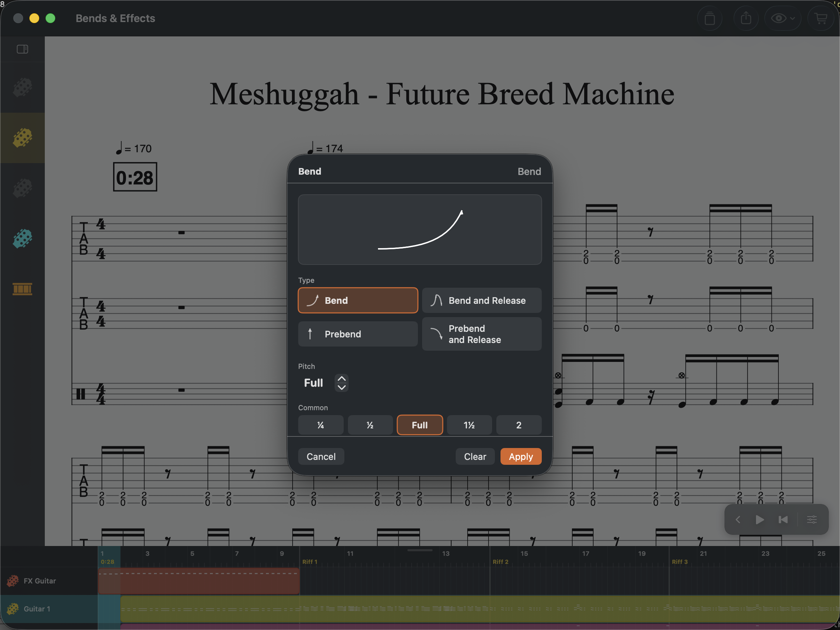Viewport: 840px width, 630px height.
Task: Select the yellow guitar track icon
Action: point(22,138)
